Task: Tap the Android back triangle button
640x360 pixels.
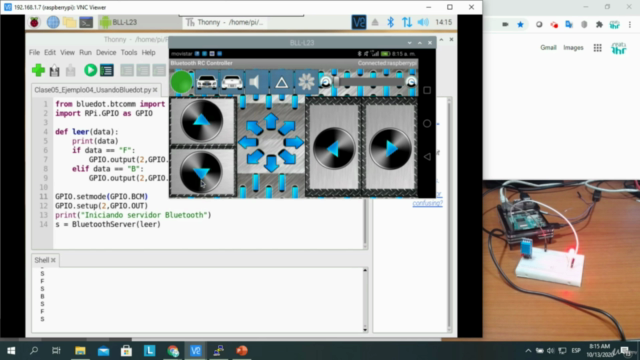Action: [427, 157]
